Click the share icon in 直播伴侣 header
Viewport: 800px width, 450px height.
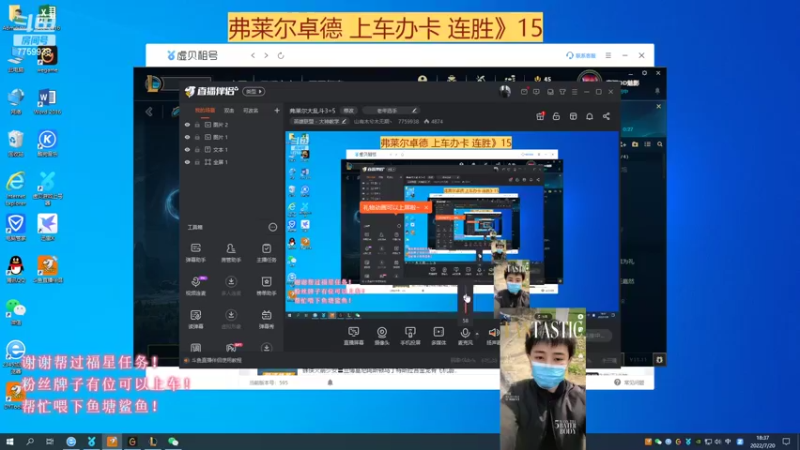(606, 116)
